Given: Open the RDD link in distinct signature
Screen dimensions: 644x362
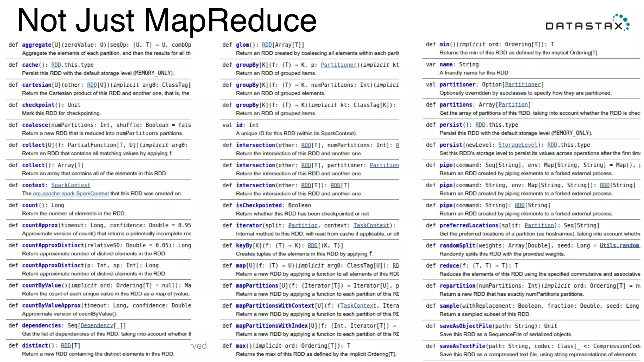Looking at the screenshot, I should [66, 345].
